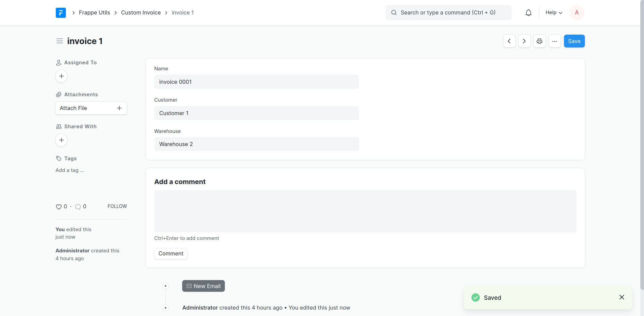Screen dimensions: 644x316
Task: Click the blue Save button
Action: pyautogui.click(x=574, y=41)
